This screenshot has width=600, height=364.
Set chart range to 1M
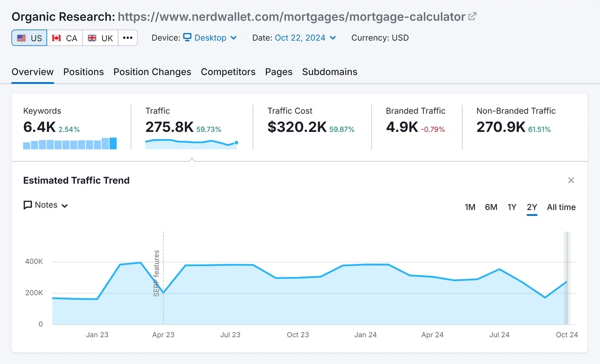[x=470, y=207]
